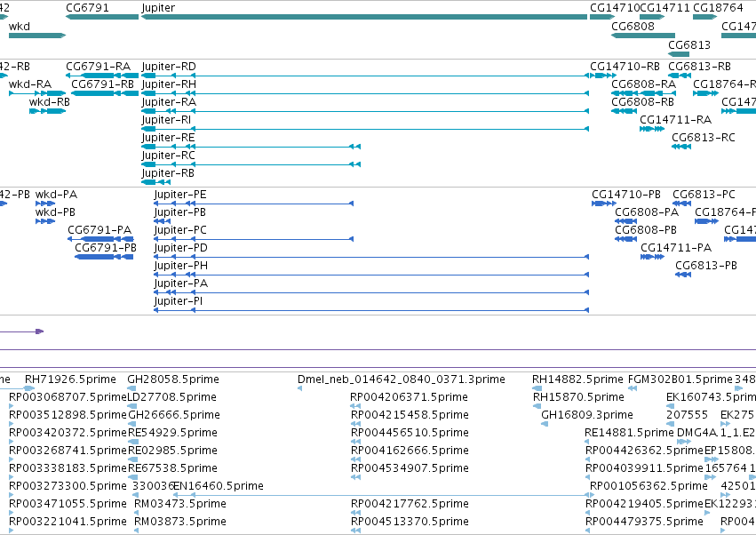Click the CG6791 gene label
Screen dimensions: 756x535
pos(87,8)
